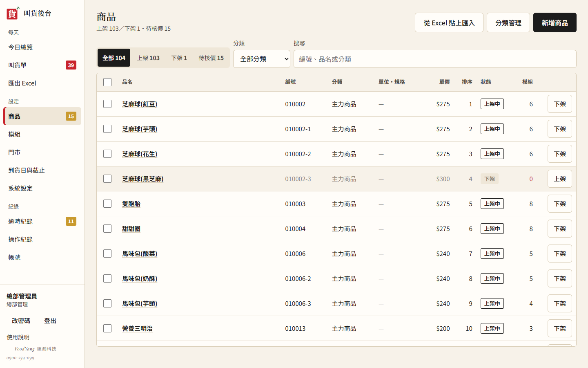Open the 全部分類 category dropdown
This screenshot has width=588, height=368.
262,59
